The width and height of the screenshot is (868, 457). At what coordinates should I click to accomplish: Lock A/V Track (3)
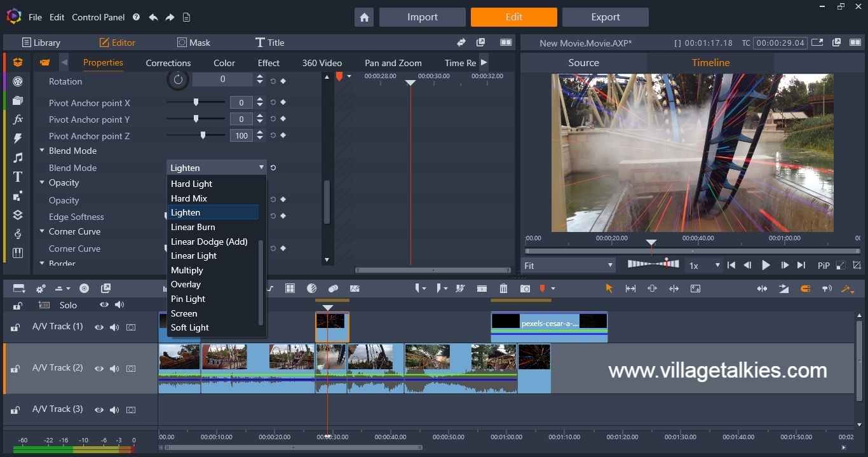(14, 410)
